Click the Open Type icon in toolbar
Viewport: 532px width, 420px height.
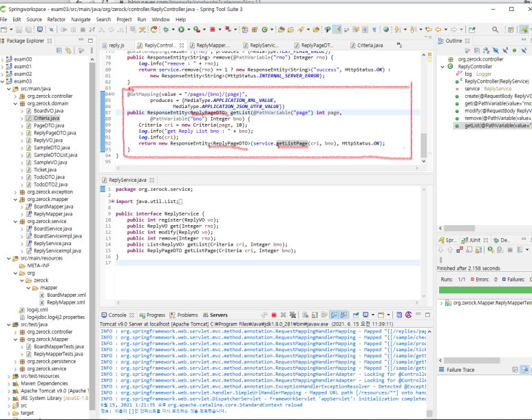[281, 30]
